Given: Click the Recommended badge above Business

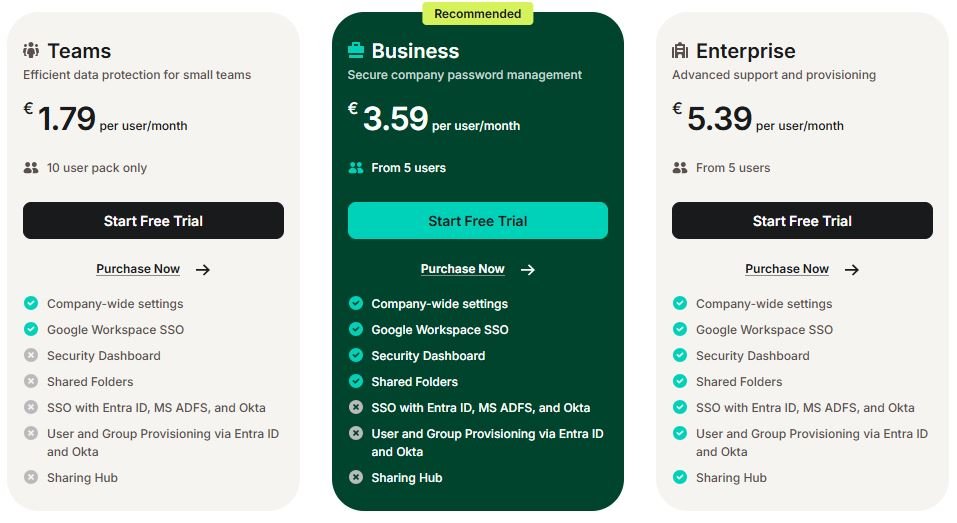Looking at the screenshot, I should pyautogui.click(x=478, y=13).
